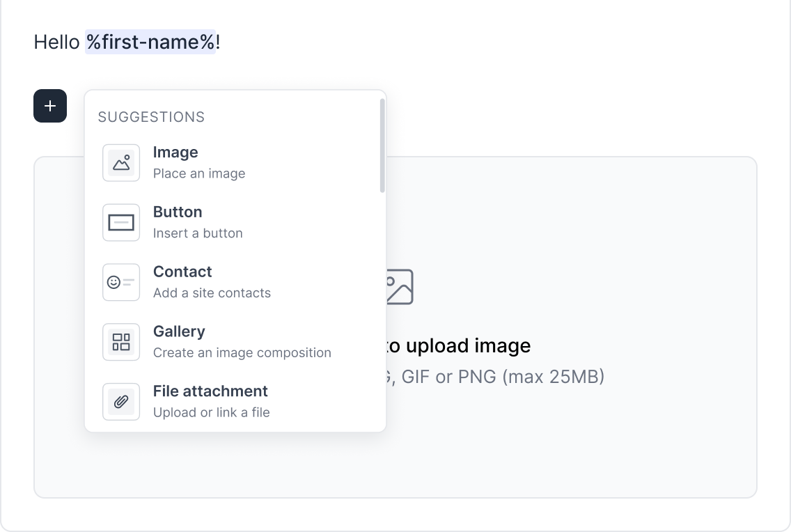Click the 'GIF or PNG (max 25MB)' text
The image size is (791, 532).
pos(503,377)
